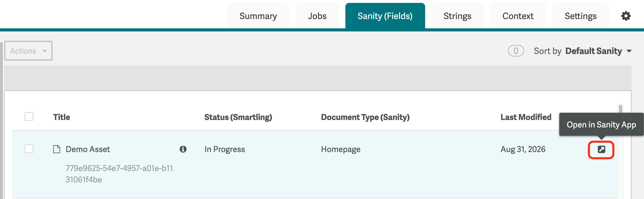Open the Settings tab
Viewport: 644px width, 199px height.
coord(580,16)
